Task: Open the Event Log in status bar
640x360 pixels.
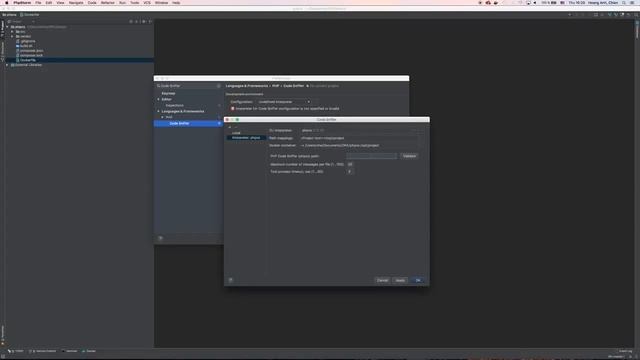Action: [x=625, y=351]
